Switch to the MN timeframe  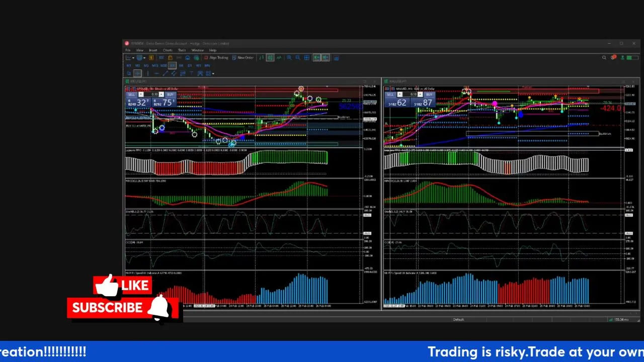tap(207, 66)
